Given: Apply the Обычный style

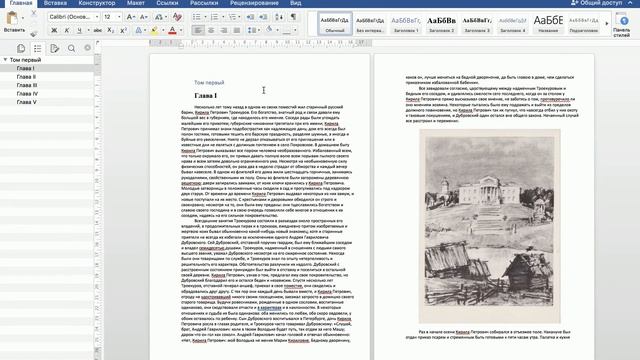Looking at the screenshot, I should 335,24.
